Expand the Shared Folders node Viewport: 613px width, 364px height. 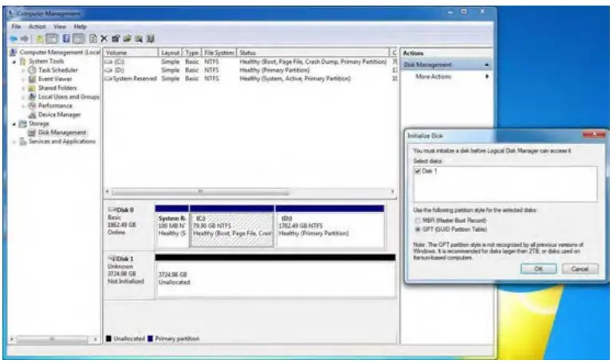[23, 88]
